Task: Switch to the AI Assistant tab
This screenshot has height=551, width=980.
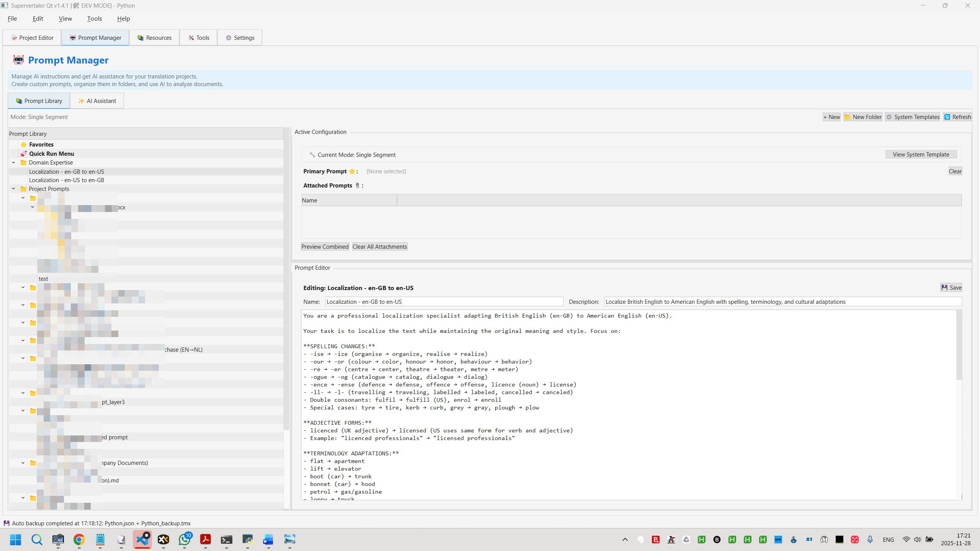Action: coord(97,101)
